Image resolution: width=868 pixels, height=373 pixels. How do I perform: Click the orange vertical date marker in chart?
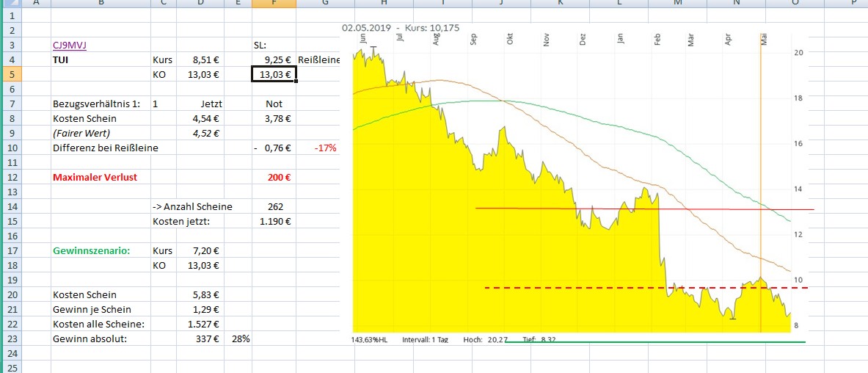tap(761, 184)
